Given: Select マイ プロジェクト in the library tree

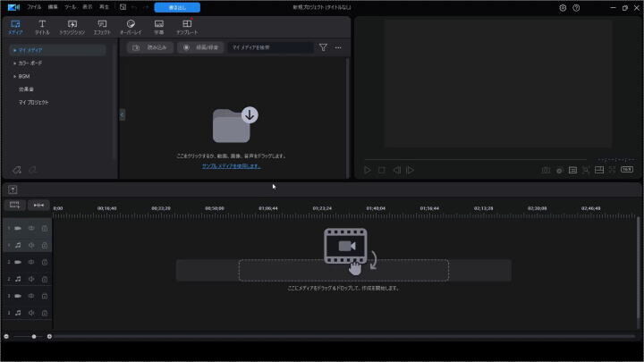Looking at the screenshot, I should click(x=33, y=102).
